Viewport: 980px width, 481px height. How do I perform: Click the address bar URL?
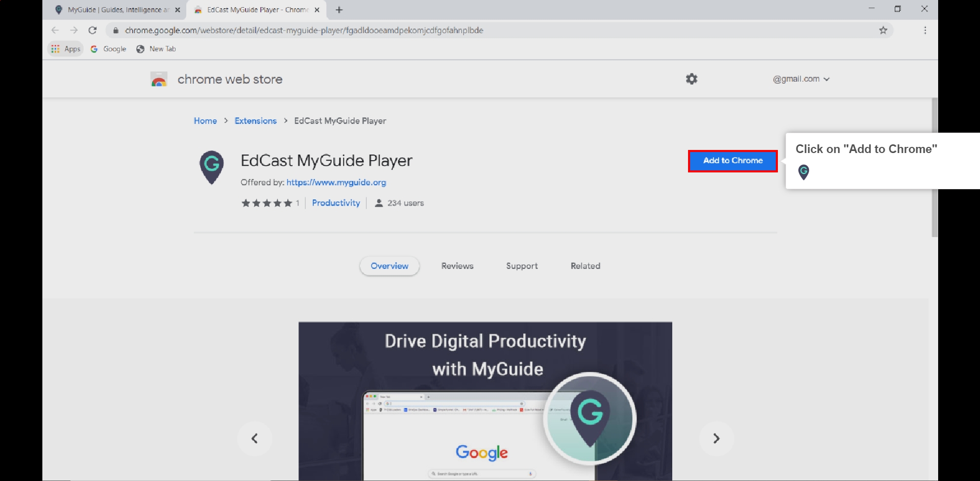tap(304, 30)
